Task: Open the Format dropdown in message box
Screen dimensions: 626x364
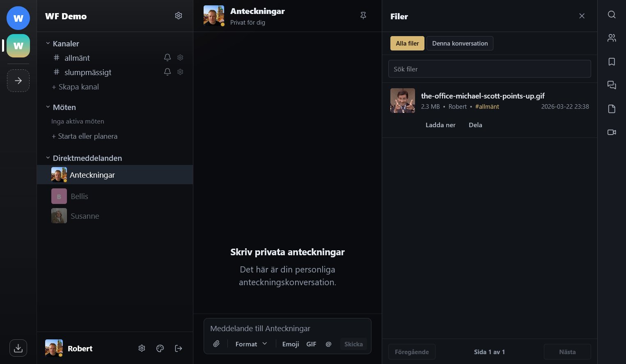Action: pyautogui.click(x=251, y=344)
